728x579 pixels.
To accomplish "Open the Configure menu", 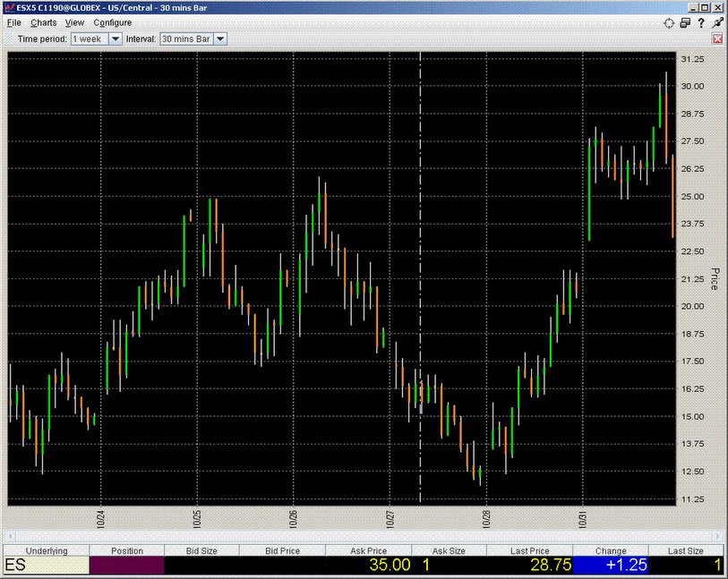I will [x=113, y=22].
